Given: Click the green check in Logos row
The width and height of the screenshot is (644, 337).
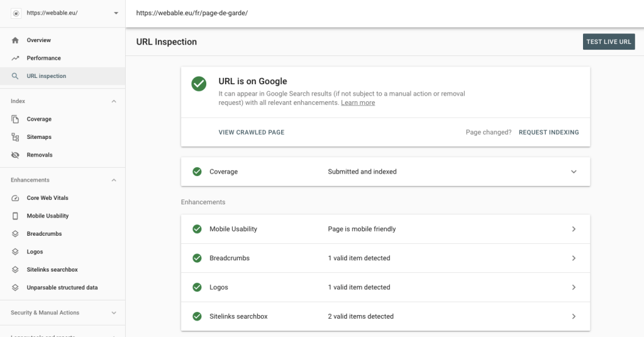Looking at the screenshot, I should tap(197, 287).
